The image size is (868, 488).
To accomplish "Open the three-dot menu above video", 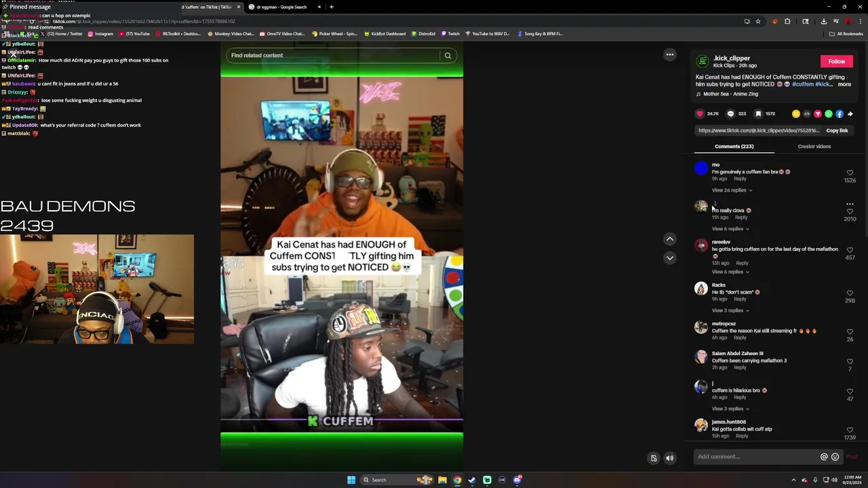I will point(670,55).
